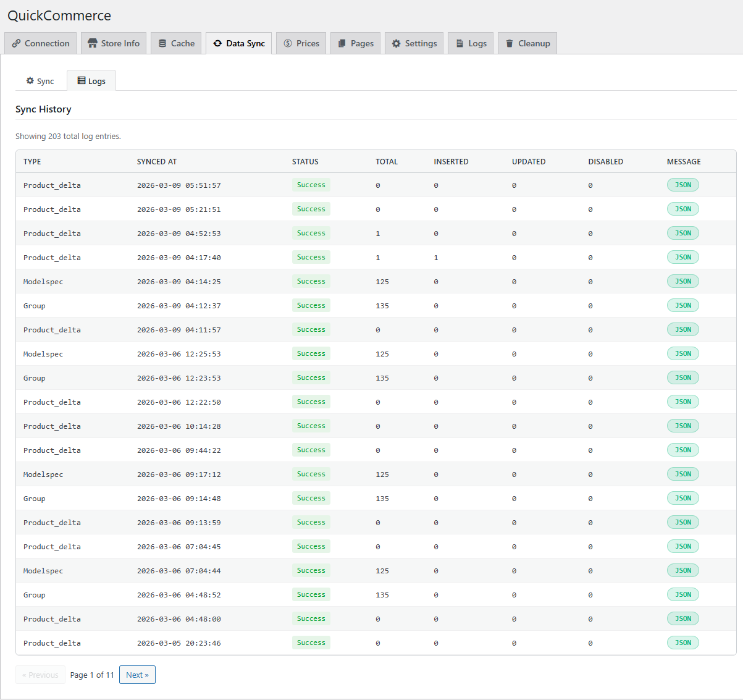Screen dimensions: 743x700
Task: View JSON for 2026-03-09 04:52:53 entry
Action: [683, 233]
